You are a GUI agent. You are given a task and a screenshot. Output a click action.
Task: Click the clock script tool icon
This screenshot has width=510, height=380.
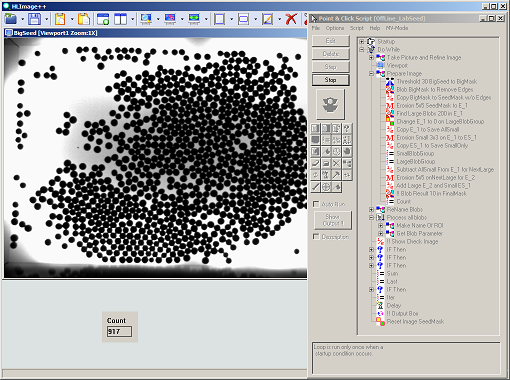[x=336, y=152]
